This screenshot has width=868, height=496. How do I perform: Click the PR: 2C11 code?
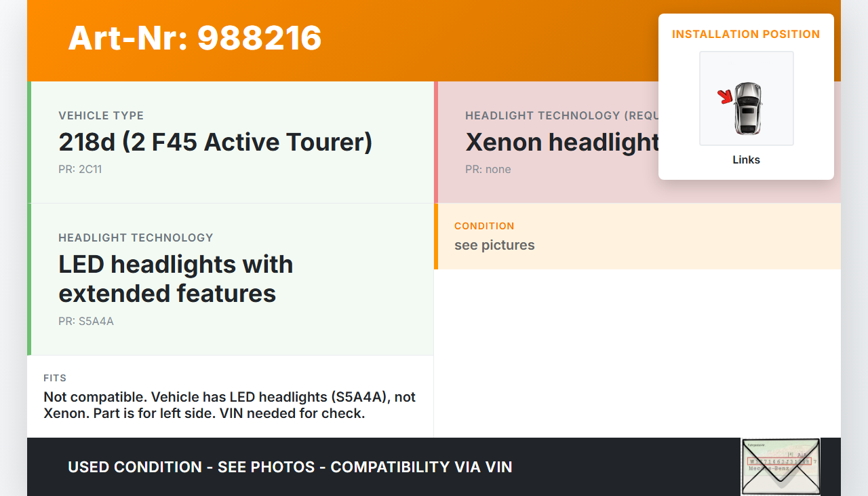(x=80, y=169)
